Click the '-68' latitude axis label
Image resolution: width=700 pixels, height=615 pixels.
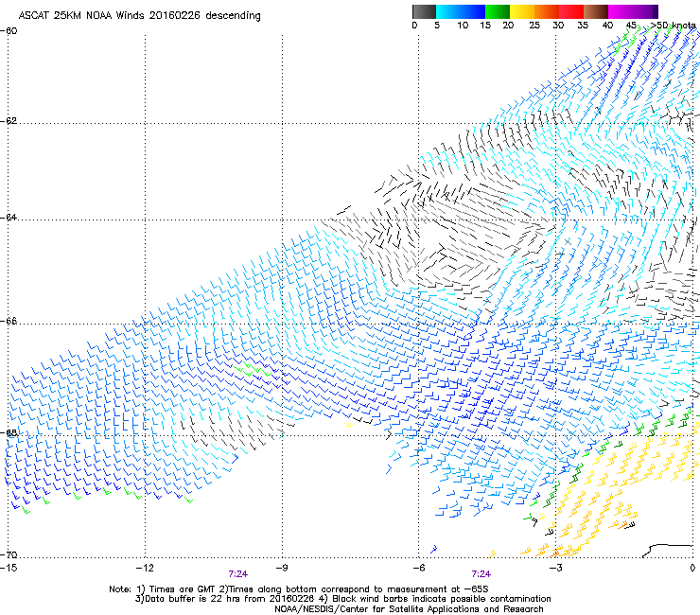pyautogui.click(x=9, y=432)
